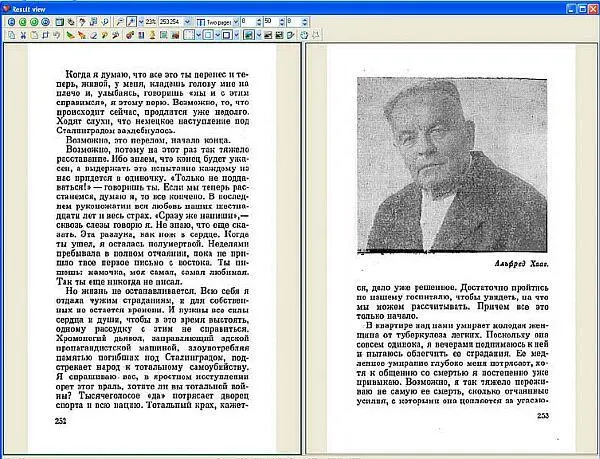Click the line starting 'Но жизнь не останавливается'
The image size is (600, 459).
tap(157, 291)
